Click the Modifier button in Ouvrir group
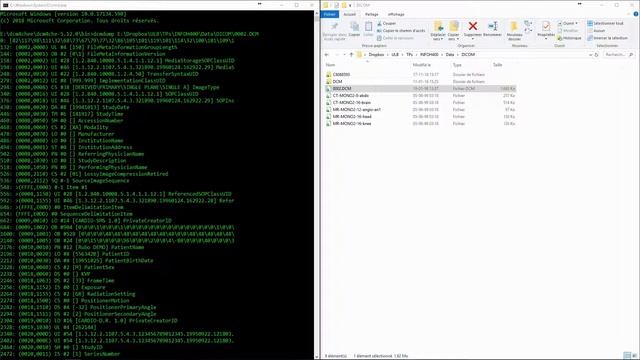 568,31
